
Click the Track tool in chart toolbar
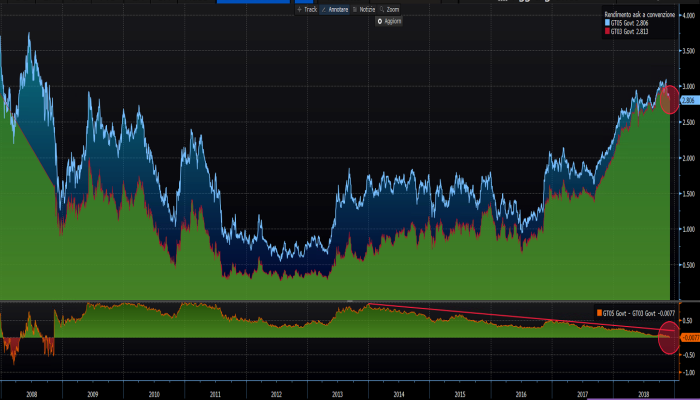tap(307, 8)
